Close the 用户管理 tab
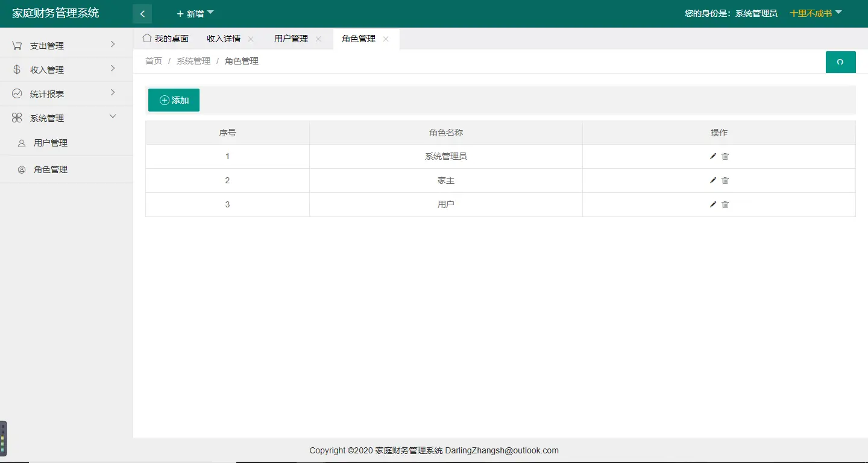The width and height of the screenshot is (868, 463). coord(318,38)
